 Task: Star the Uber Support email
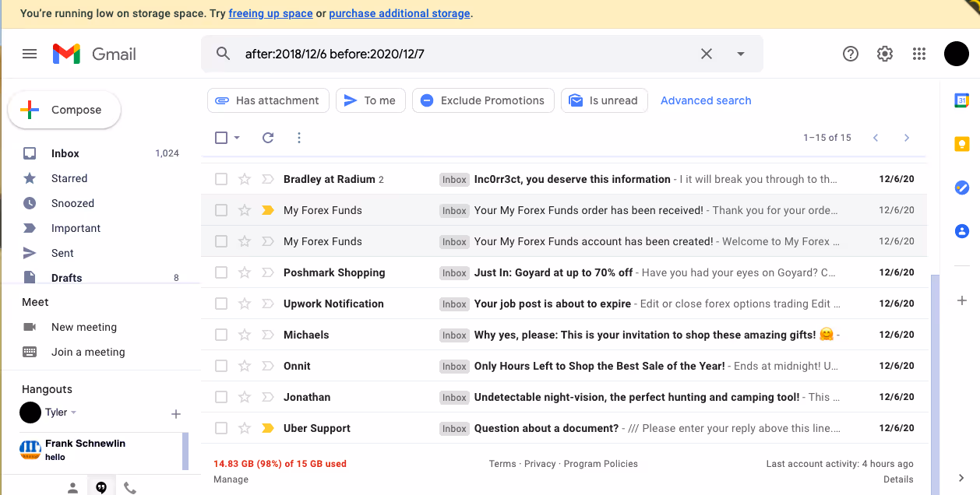tap(245, 428)
